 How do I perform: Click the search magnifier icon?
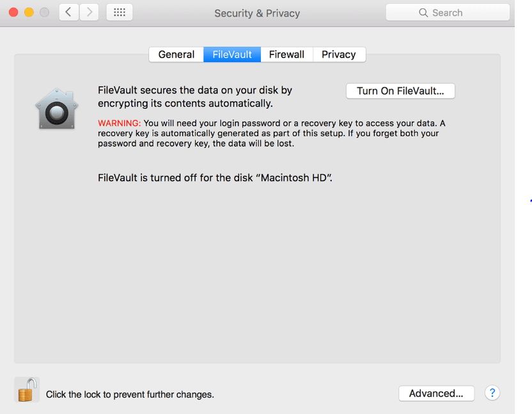[x=423, y=12]
